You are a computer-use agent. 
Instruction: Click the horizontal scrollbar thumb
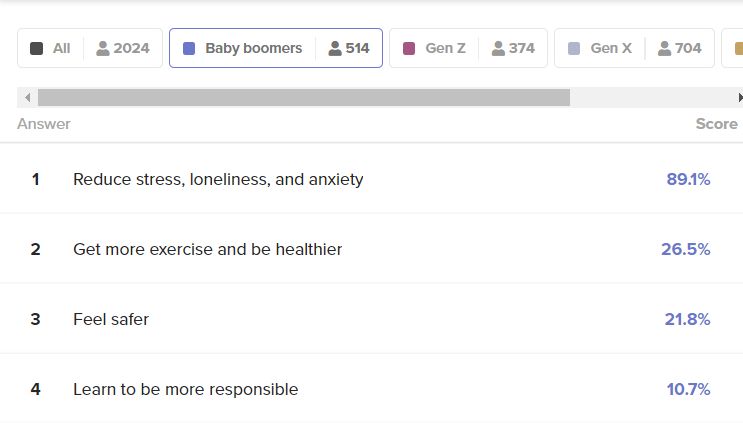click(x=303, y=97)
